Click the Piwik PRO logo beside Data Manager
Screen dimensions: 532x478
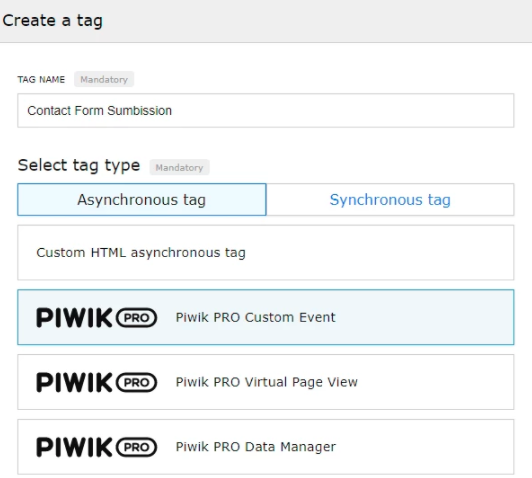97,447
